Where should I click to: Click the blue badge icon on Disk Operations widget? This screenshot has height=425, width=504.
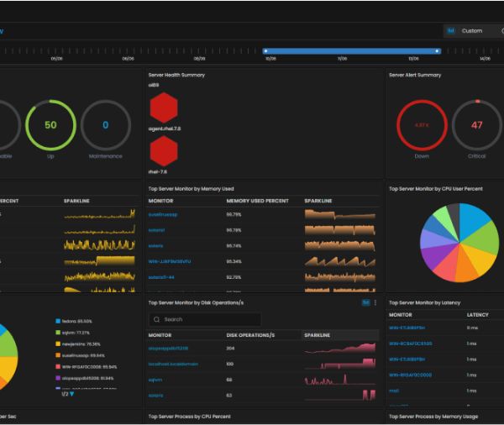(x=365, y=302)
